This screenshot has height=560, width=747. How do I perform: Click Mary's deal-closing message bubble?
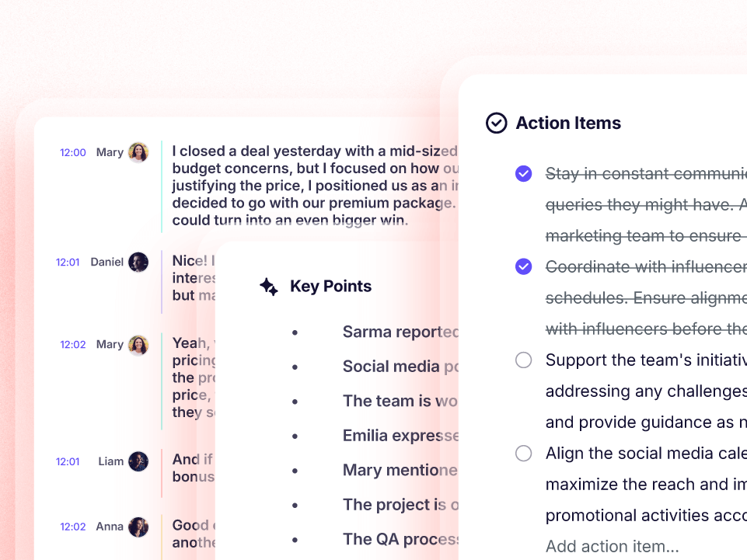pyautogui.click(x=303, y=185)
